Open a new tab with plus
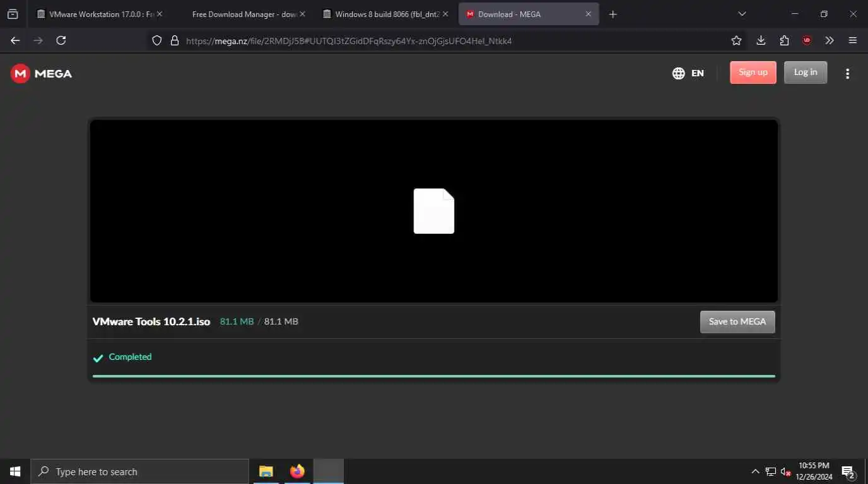 613,14
